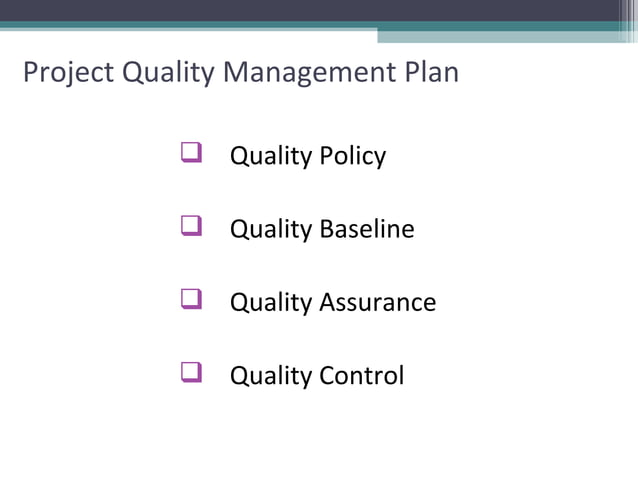The height and width of the screenshot is (478, 638).
Task: Click the Quality Control list item text
Action: tap(317, 375)
